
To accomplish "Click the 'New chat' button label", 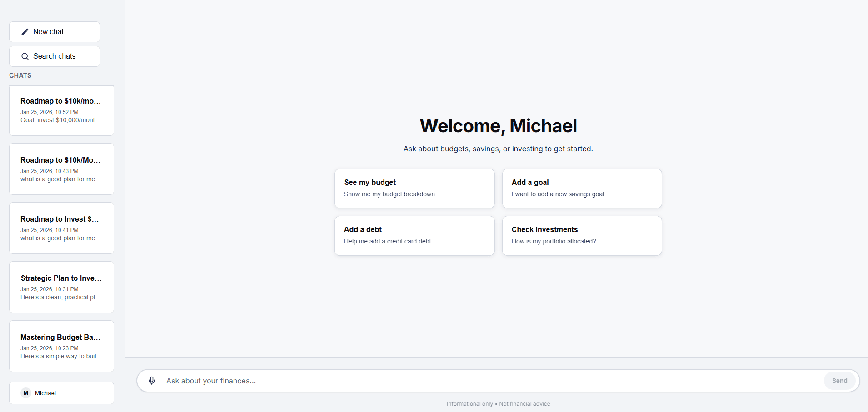I will coord(49,31).
